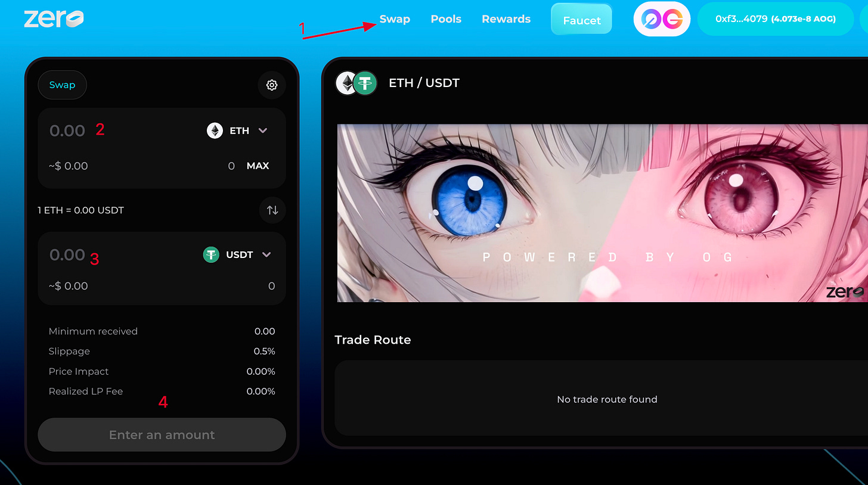Image resolution: width=868 pixels, height=485 pixels.
Task: Click the ETH/USDT pair icon in chart header
Action: (x=356, y=83)
